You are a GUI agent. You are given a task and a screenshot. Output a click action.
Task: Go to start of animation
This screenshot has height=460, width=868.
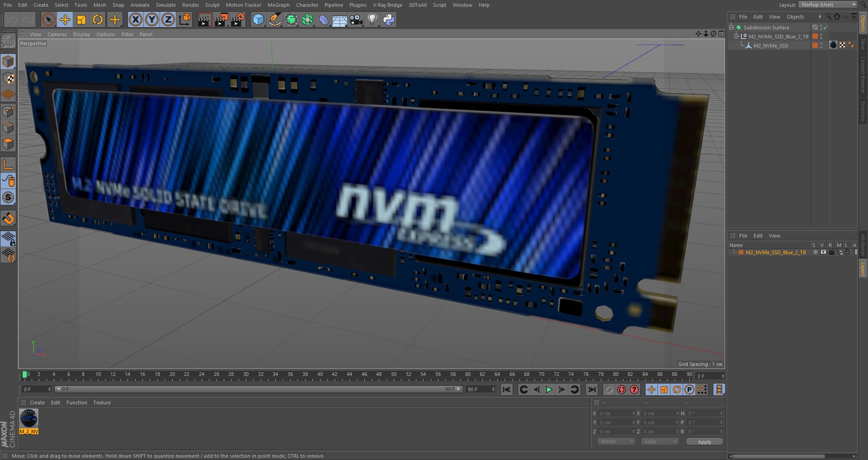(x=507, y=389)
